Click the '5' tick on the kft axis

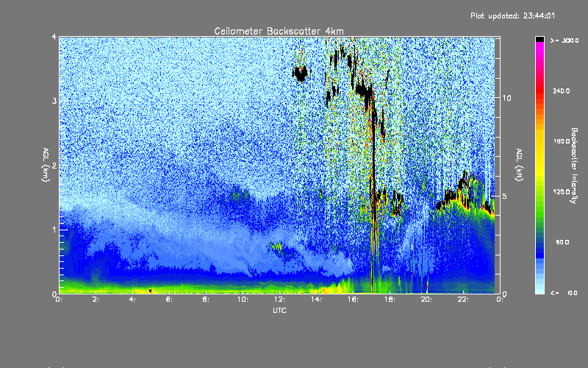coord(505,196)
